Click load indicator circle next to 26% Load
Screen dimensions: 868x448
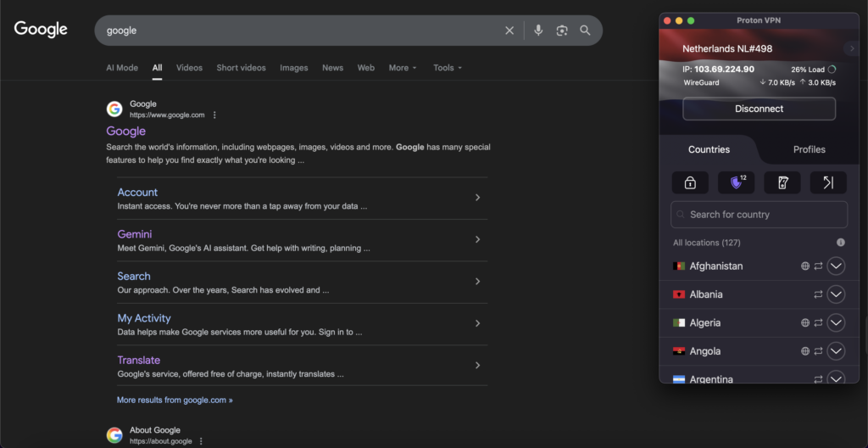tap(832, 70)
